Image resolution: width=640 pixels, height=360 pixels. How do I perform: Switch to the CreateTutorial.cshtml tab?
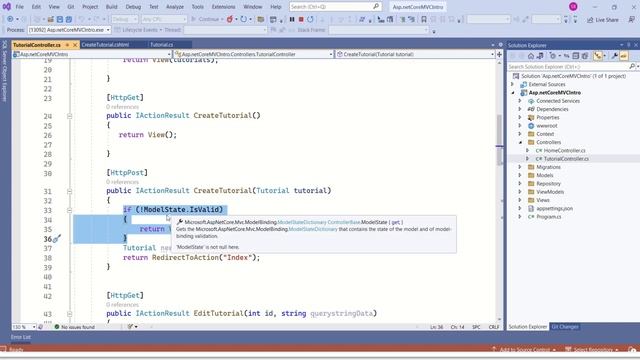[x=105, y=44]
